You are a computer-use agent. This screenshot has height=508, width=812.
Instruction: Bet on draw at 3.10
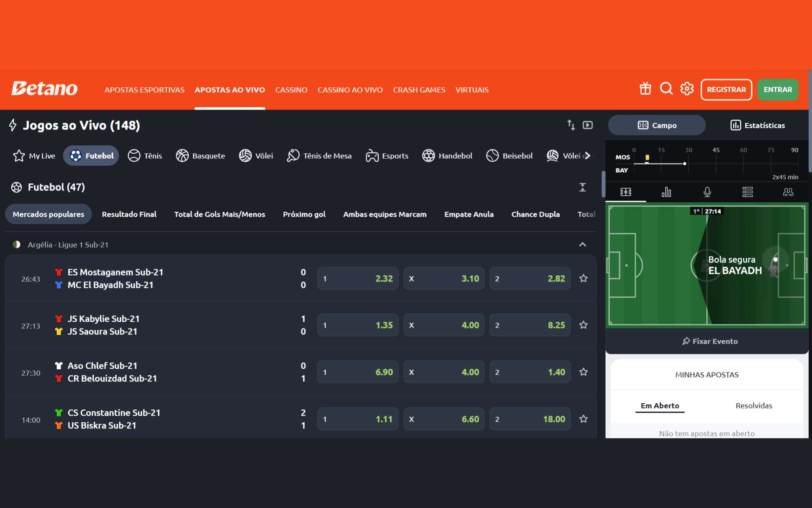click(x=444, y=279)
